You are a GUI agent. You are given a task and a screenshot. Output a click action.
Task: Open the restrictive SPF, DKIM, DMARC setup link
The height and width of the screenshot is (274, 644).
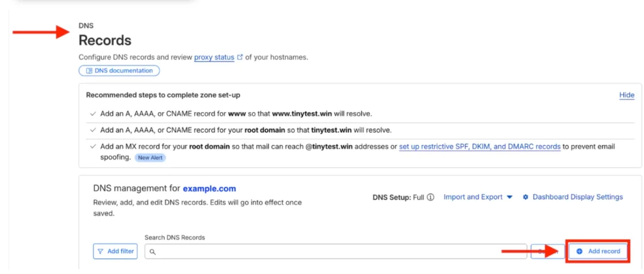click(480, 147)
